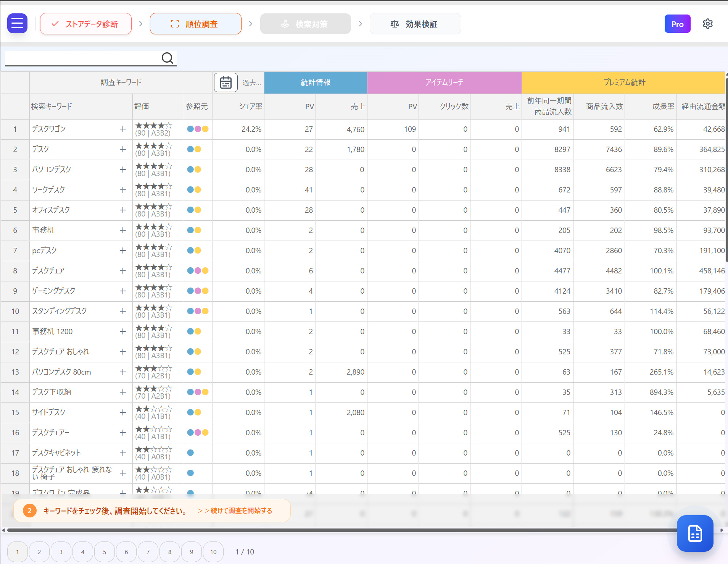
Task: Expand the 事務机 1200 keyword row
Action: click(x=123, y=331)
